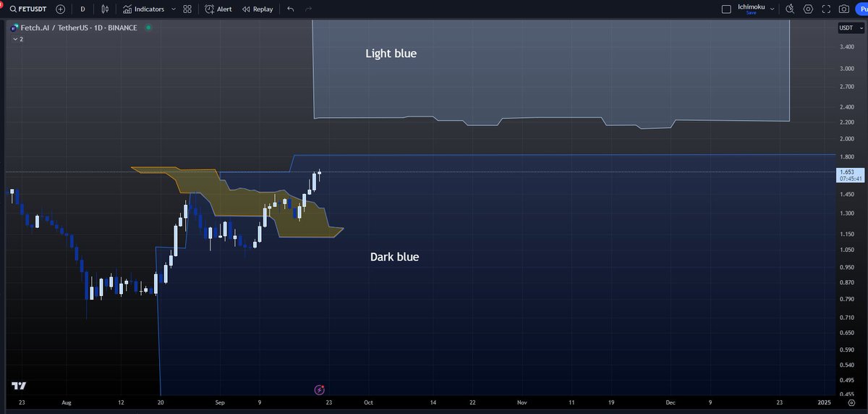
Task: Redo the last chart action
Action: [309, 9]
